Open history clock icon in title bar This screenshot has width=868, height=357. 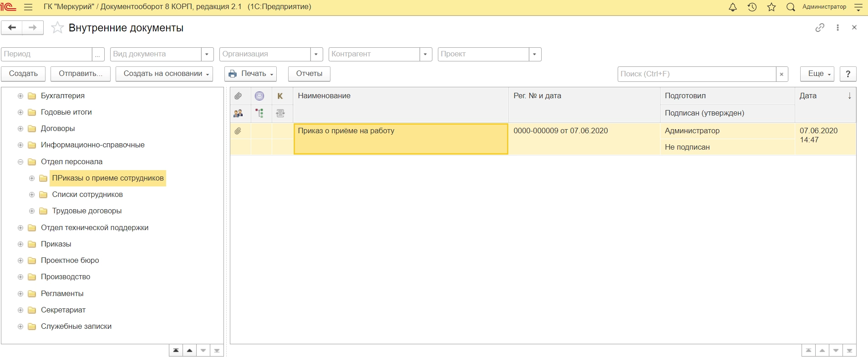pyautogui.click(x=752, y=7)
